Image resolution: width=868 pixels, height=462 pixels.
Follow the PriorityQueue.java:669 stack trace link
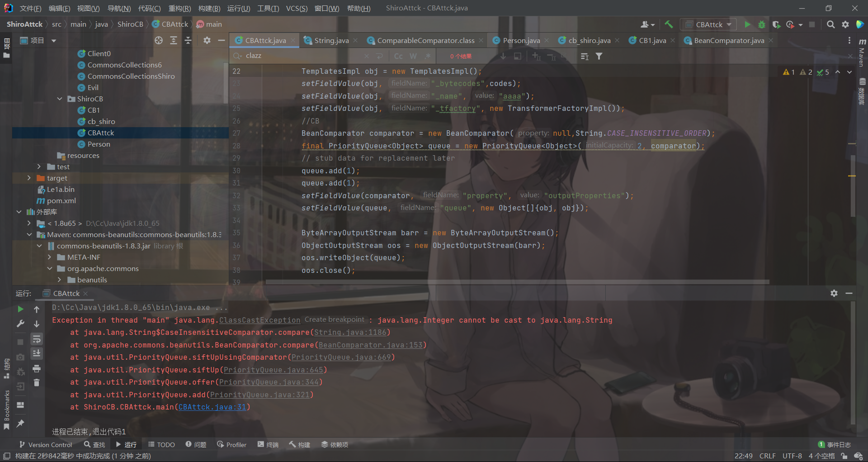(x=343, y=357)
